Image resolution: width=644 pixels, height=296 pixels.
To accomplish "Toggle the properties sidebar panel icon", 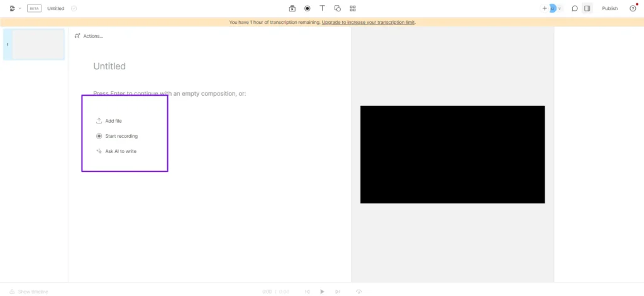I will click(x=587, y=8).
